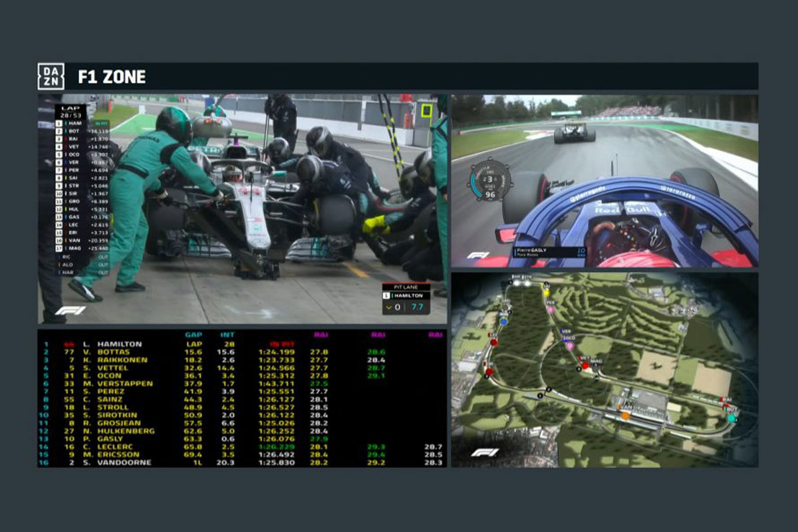Click the P. GASLY timing table row
Viewport: 798px width, 532px height.
pyautogui.click(x=242, y=439)
